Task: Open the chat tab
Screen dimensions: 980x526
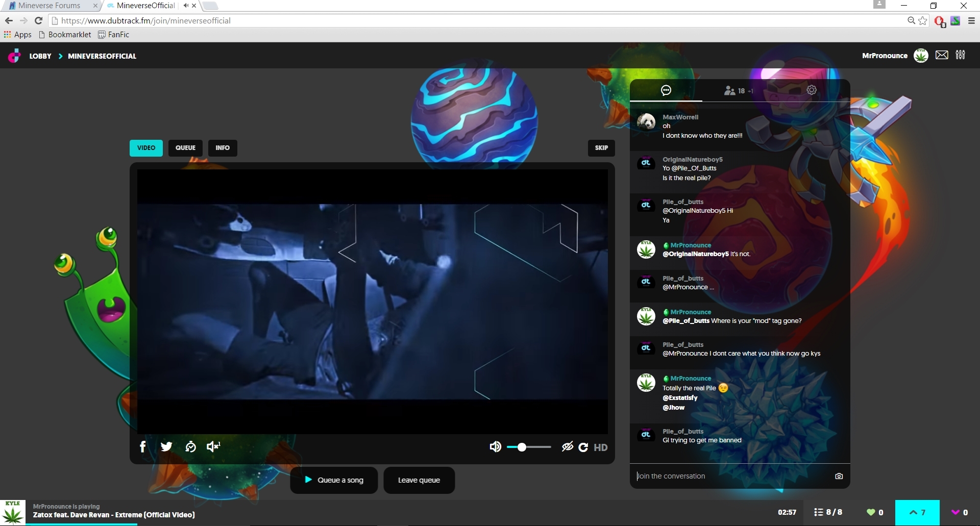Action: [666, 90]
